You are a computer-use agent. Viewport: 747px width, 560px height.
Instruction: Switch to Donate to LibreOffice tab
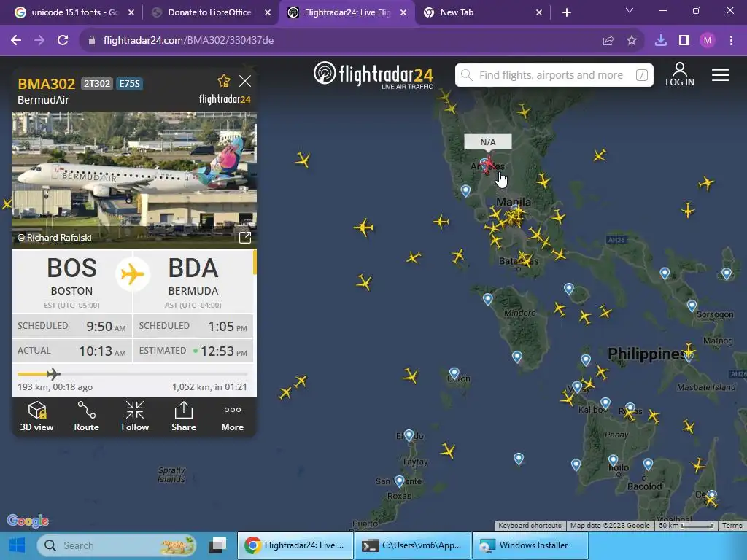pyautogui.click(x=209, y=12)
